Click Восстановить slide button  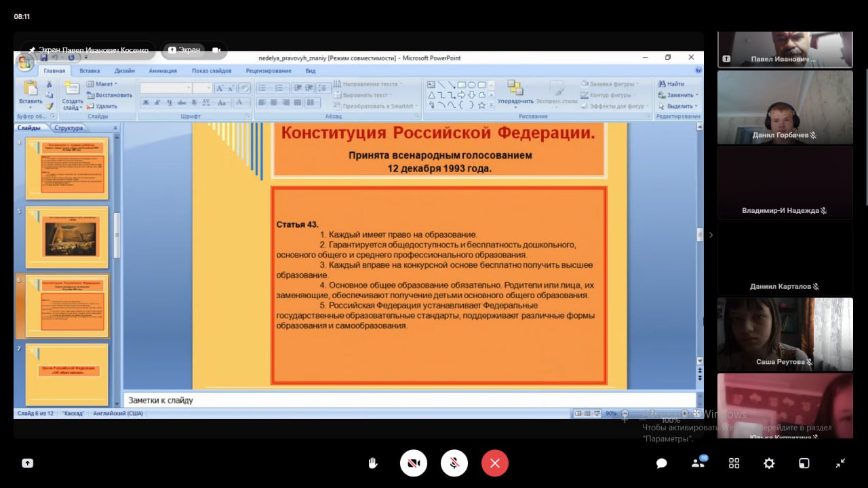pos(109,95)
